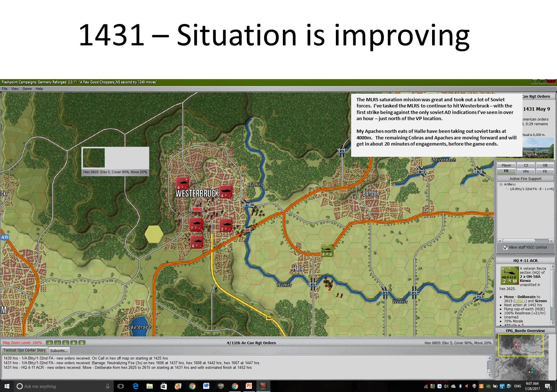Switch to the Player tab
This screenshot has height=392, width=557.
point(506,166)
